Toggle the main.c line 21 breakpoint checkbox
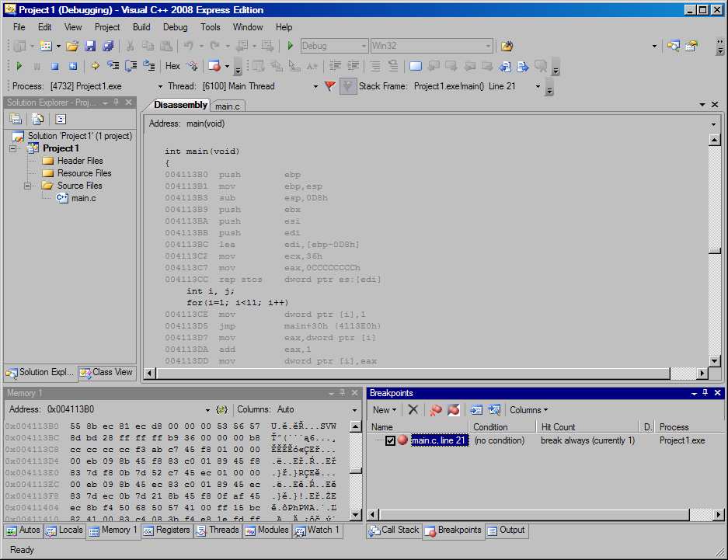The image size is (728, 560). [x=390, y=440]
